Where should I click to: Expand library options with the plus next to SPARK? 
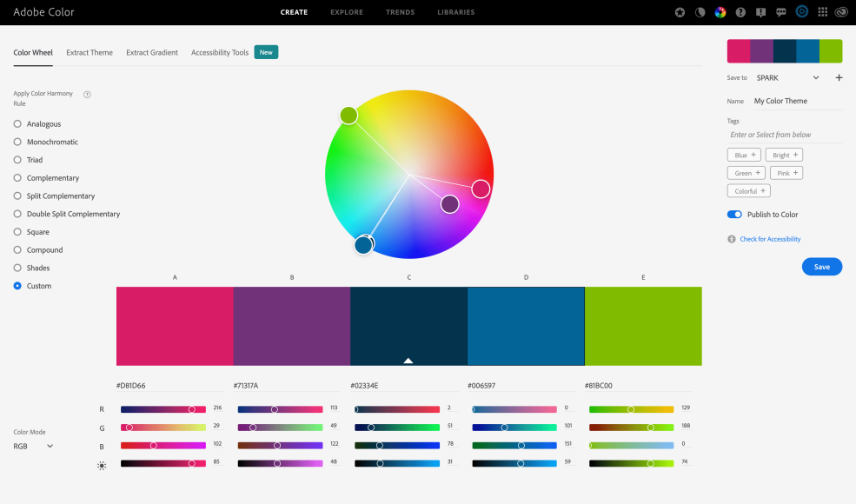point(839,77)
